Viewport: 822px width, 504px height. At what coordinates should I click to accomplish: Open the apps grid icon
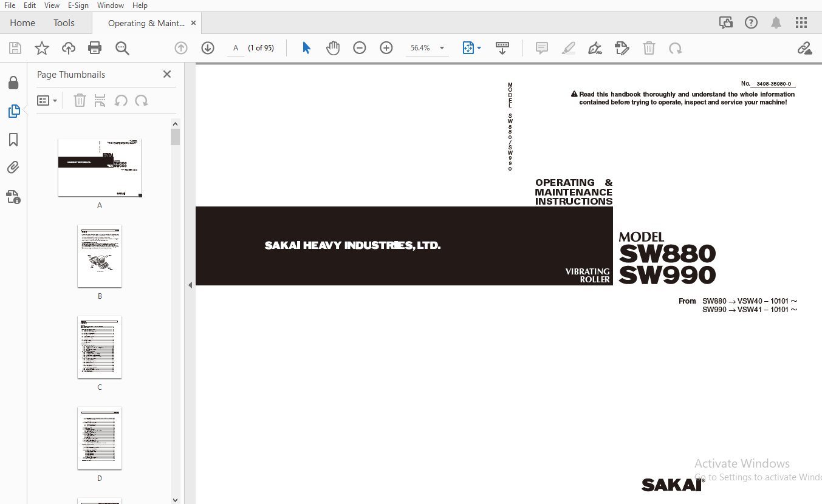click(x=801, y=23)
